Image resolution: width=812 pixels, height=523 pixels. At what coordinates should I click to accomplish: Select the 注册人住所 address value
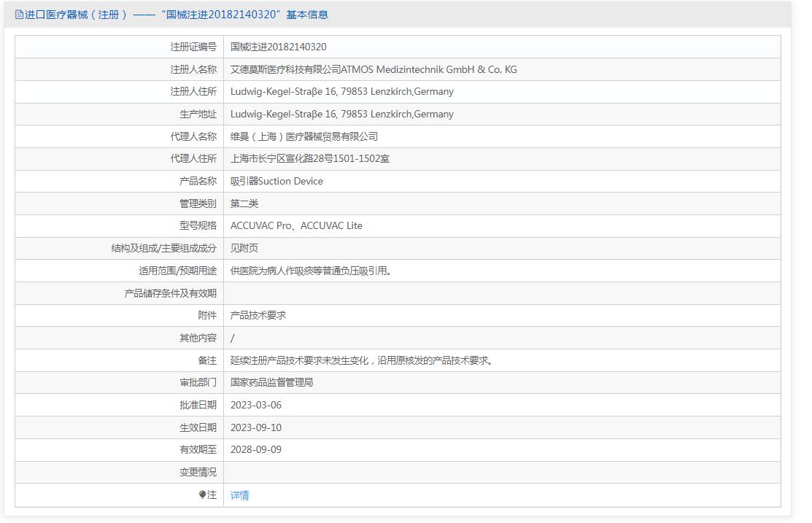click(341, 92)
